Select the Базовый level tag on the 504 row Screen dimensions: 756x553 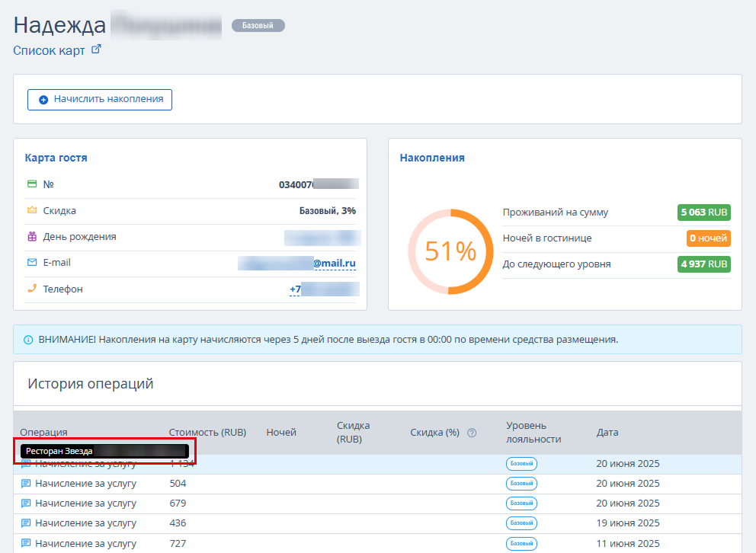pos(521,483)
